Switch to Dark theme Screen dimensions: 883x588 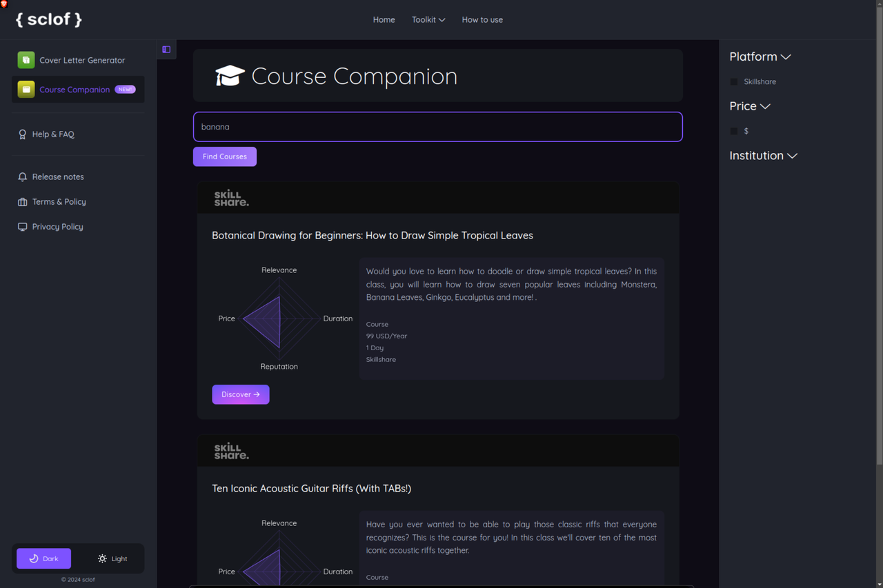click(43, 558)
